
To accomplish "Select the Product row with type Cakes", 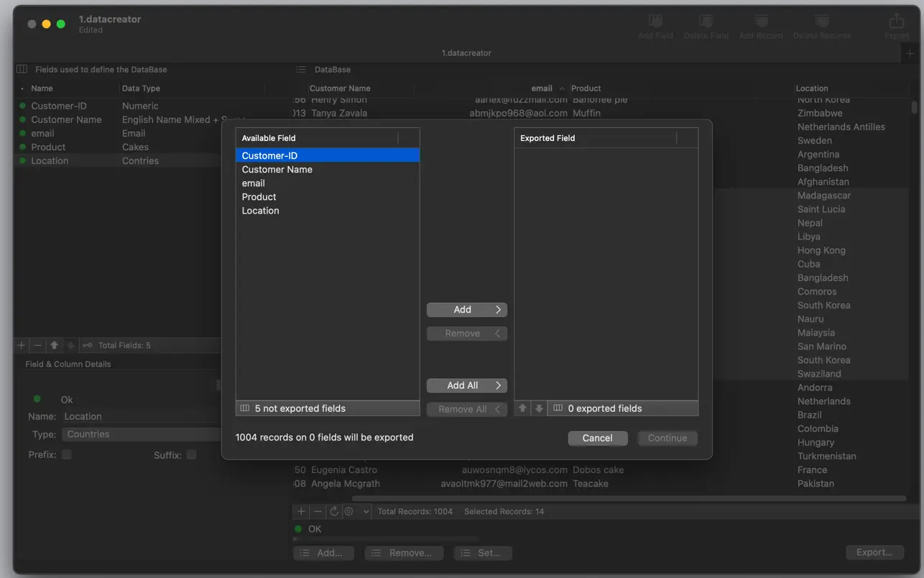I will 119,147.
